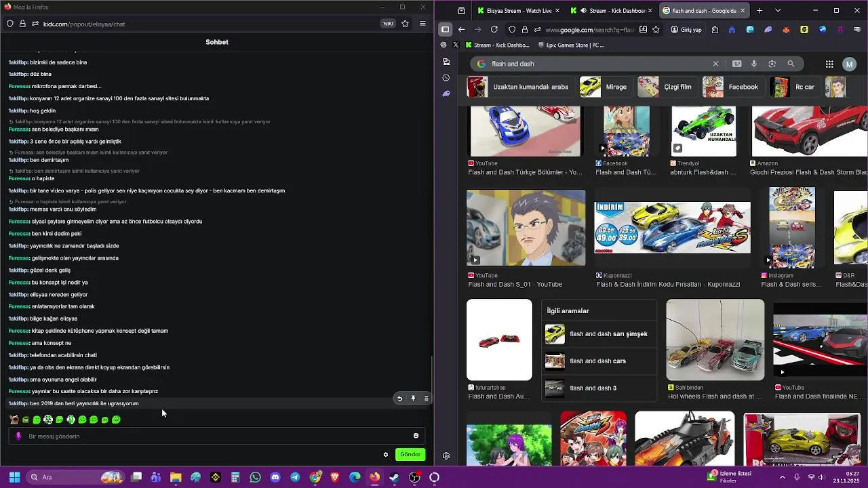868x488 pixels.
Task: Switch to Stream - Kick Dashboard tab
Action: pyautogui.click(x=612, y=11)
